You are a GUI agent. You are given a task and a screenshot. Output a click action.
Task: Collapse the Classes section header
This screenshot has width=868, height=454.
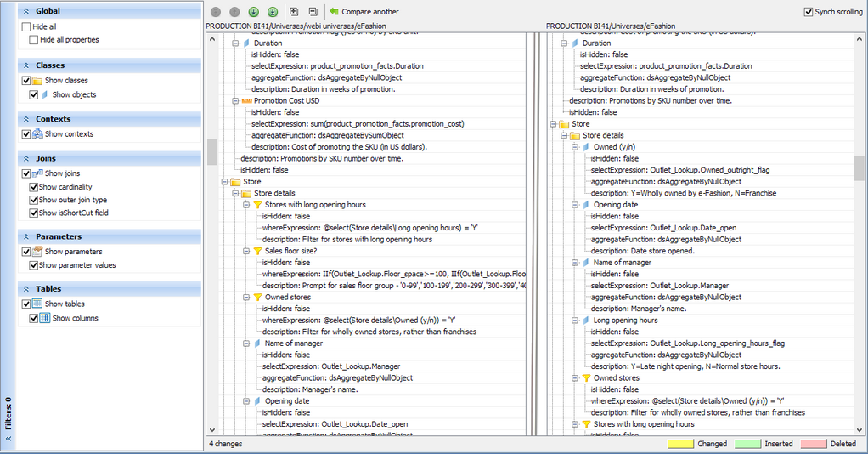pyautogui.click(x=110, y=65)
